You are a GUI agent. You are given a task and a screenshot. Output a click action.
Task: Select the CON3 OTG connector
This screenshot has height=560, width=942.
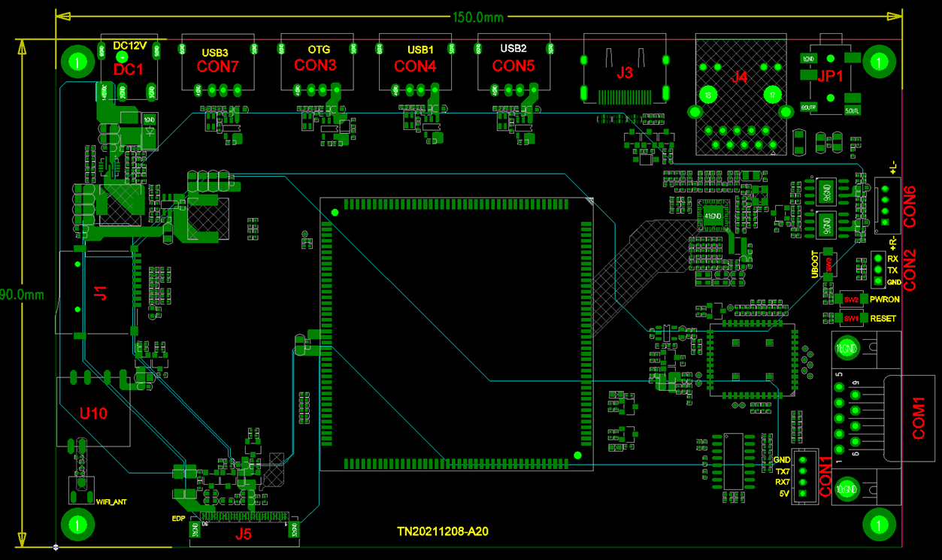(x=315, y=65)
